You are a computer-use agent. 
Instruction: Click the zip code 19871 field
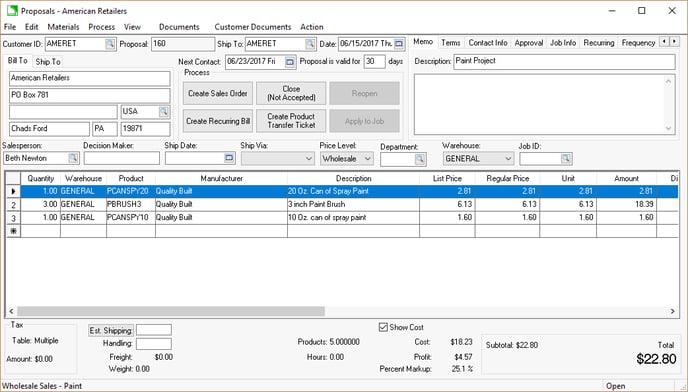coord(146,129)
